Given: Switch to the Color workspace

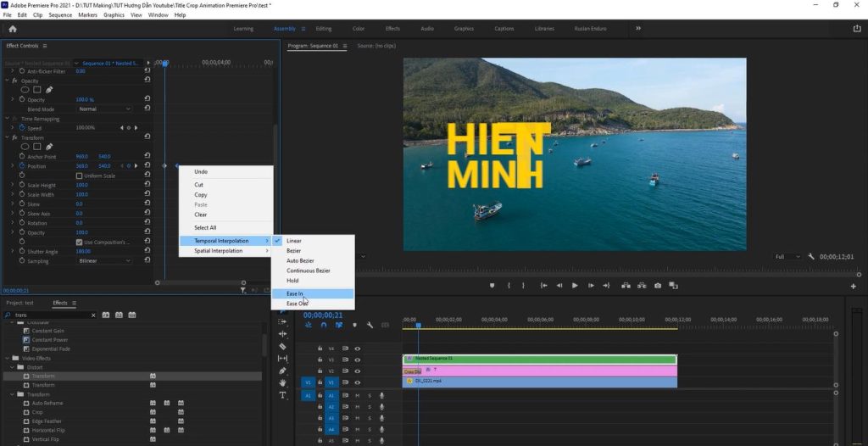Looking at the screenshot, I should tap(359, 29).
